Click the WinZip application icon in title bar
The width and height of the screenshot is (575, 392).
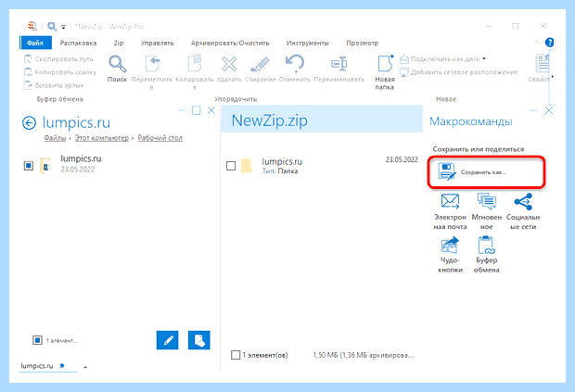[32, 26]
